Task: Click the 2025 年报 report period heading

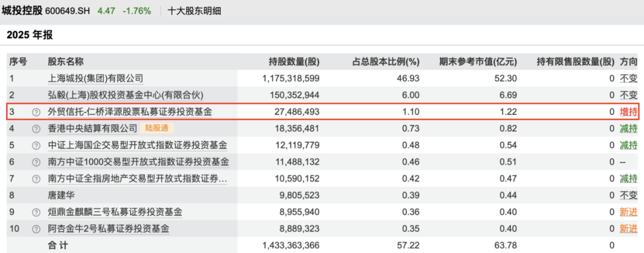Action: [x=30, y=35]
